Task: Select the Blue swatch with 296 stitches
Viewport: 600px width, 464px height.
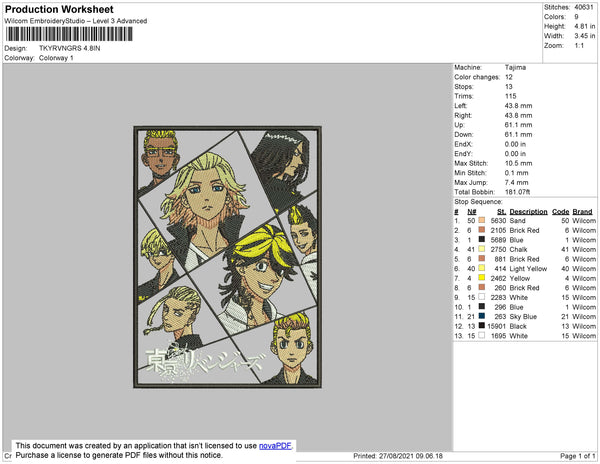Action: 481,306
